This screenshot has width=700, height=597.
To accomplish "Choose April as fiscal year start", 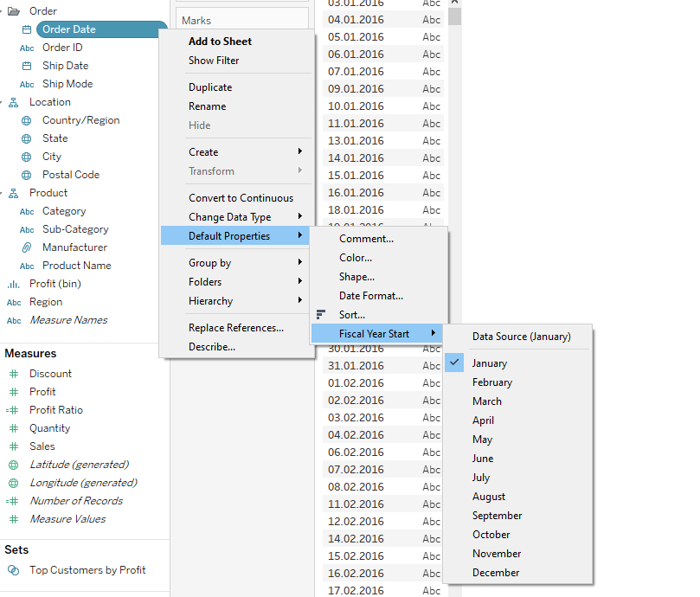I will [x=483, y=420].
